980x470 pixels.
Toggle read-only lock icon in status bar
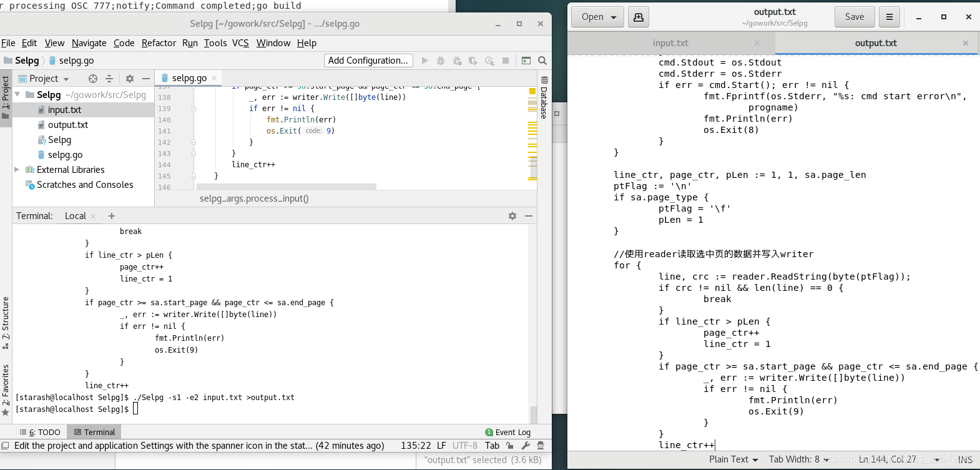[x=510, y=446]
